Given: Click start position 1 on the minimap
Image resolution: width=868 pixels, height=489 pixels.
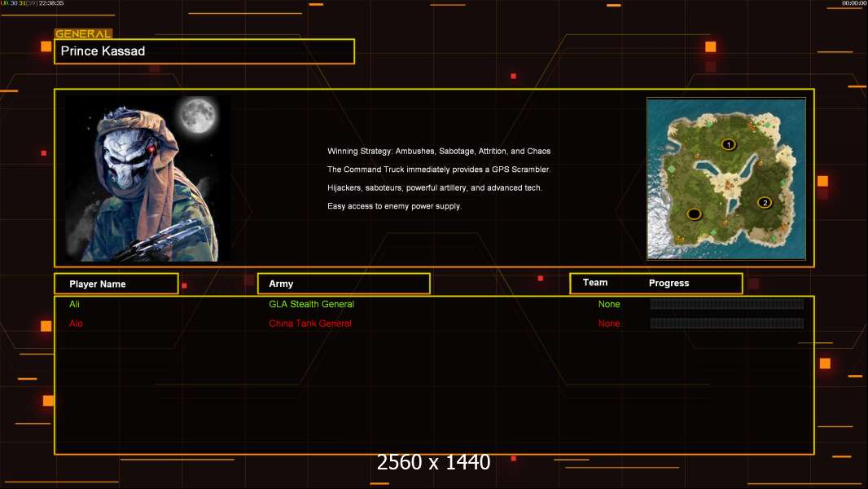Looking at the screenshot, I should point(728,144).
